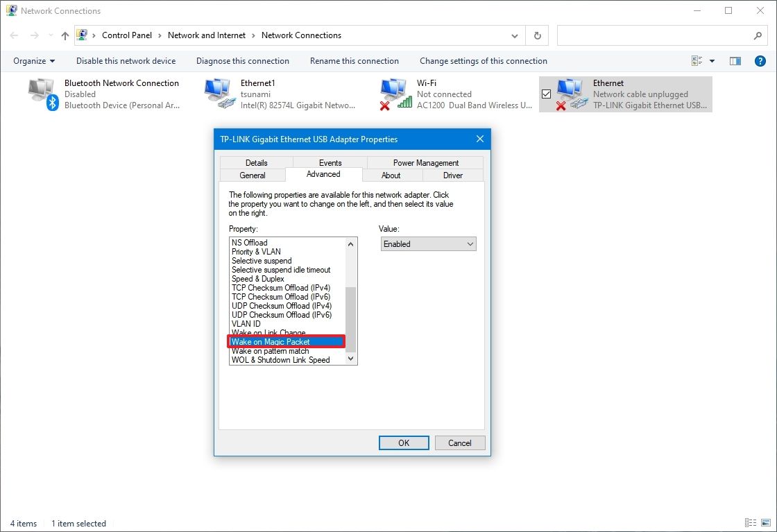Open the address bar history dropdown
Image resolution: width=777 pixels, height=532 pixels.
(x=515, y=35)
